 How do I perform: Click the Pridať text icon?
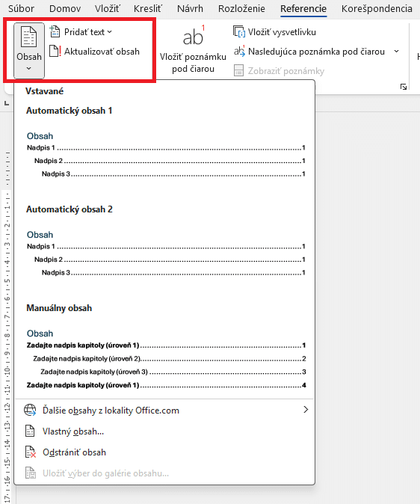coord(55,31)
